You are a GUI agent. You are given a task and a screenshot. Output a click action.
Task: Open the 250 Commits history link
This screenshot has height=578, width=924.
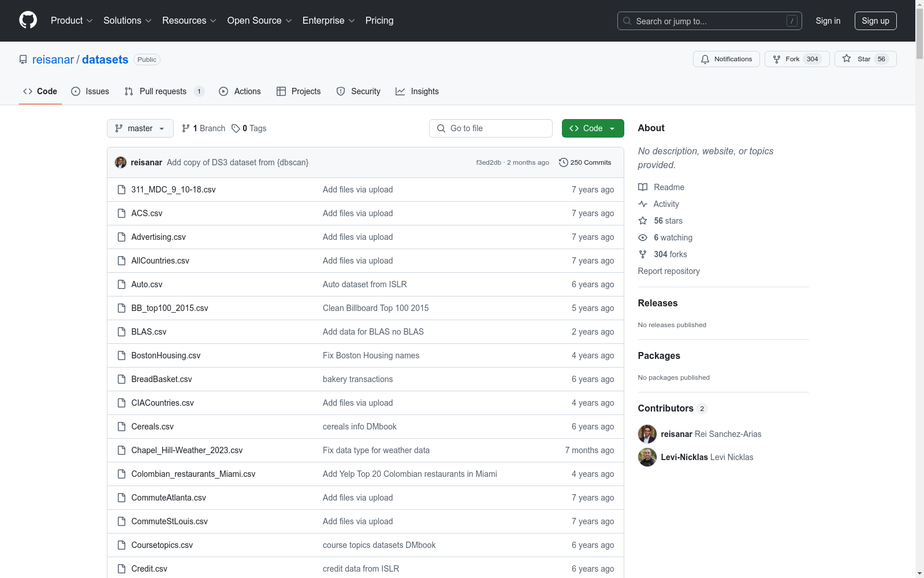pyautogui.click(x=585, y=162)
